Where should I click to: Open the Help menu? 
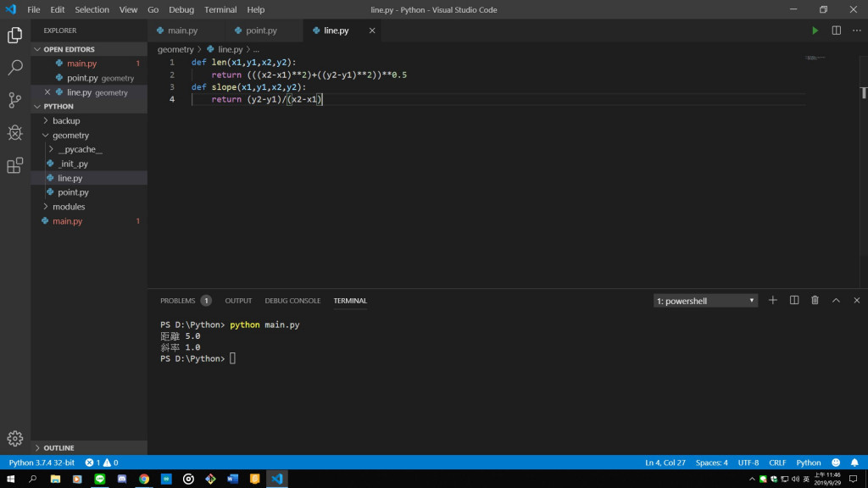point(256,9)
